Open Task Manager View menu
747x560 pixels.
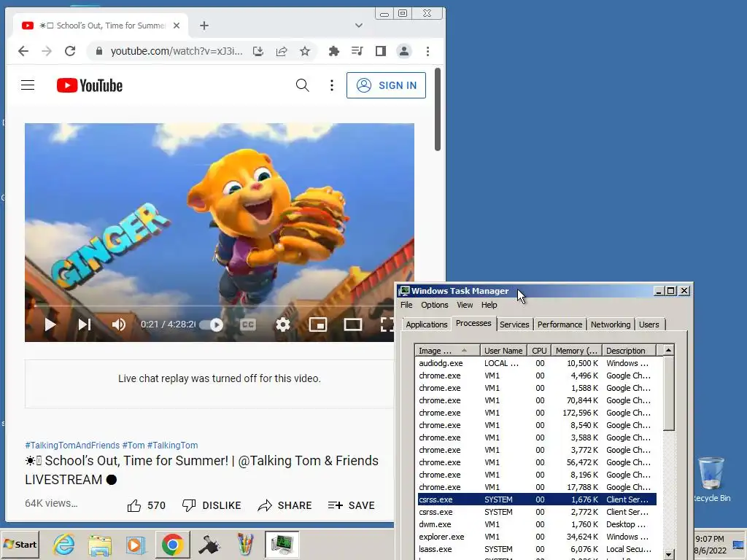[465, 305]
